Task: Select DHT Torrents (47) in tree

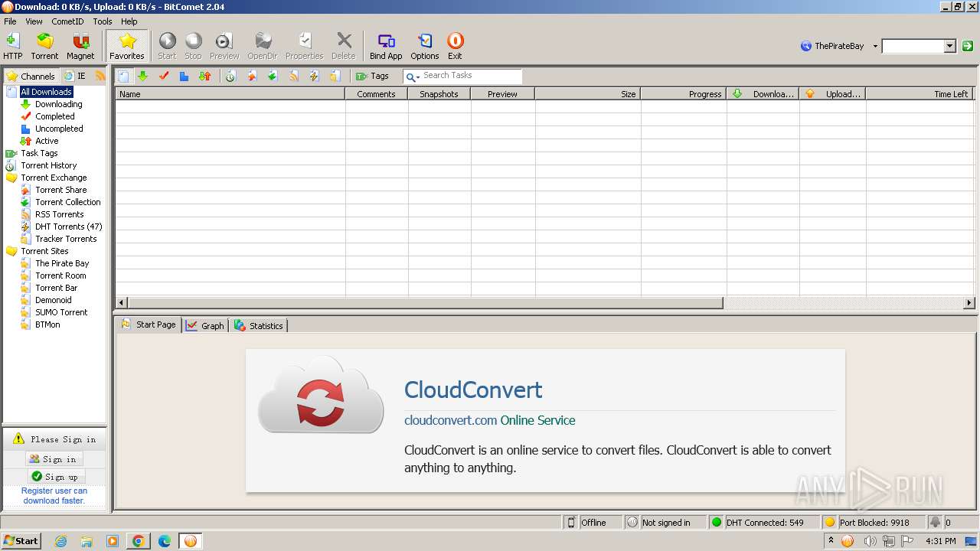Action: (68, 227)
